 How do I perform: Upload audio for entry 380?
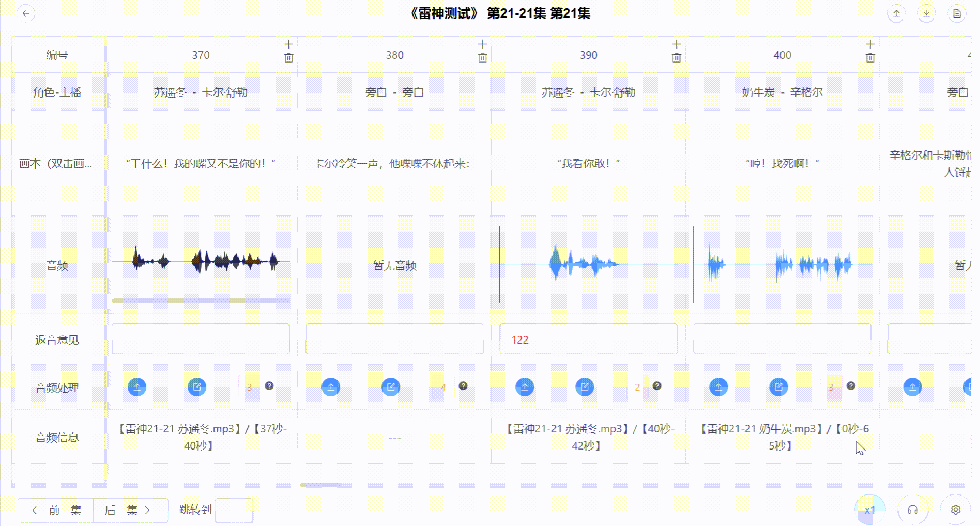tap(331, 387)
